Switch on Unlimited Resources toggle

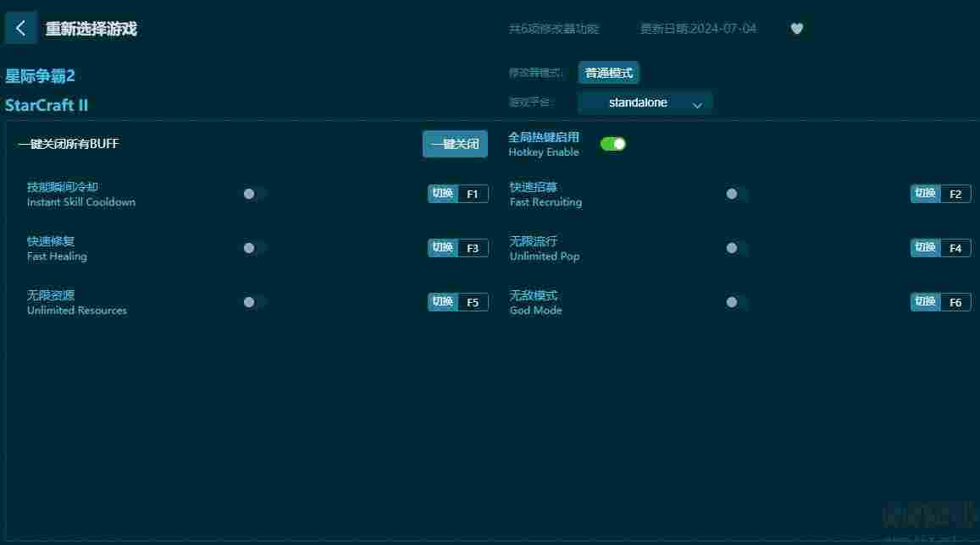[254, 302]
